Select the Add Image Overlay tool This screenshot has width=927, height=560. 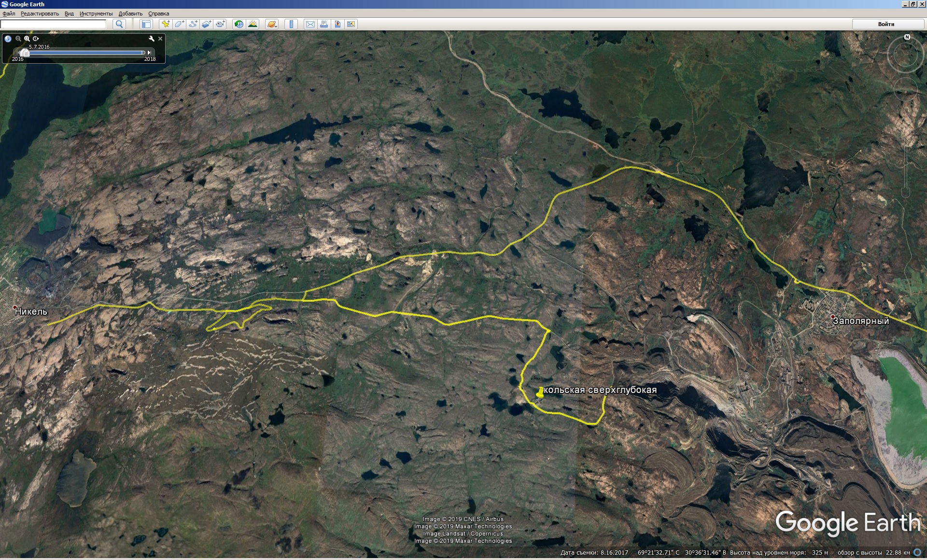click(x=206, y=24)
